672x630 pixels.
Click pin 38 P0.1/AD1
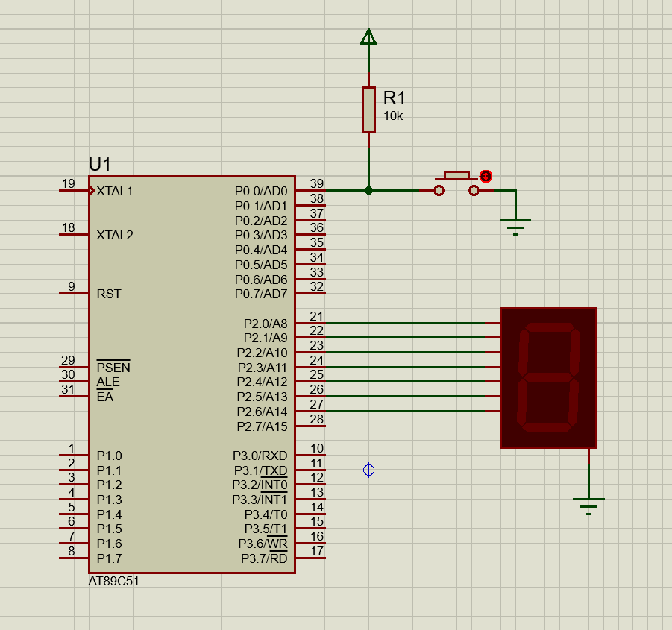[x=311, y=206]
